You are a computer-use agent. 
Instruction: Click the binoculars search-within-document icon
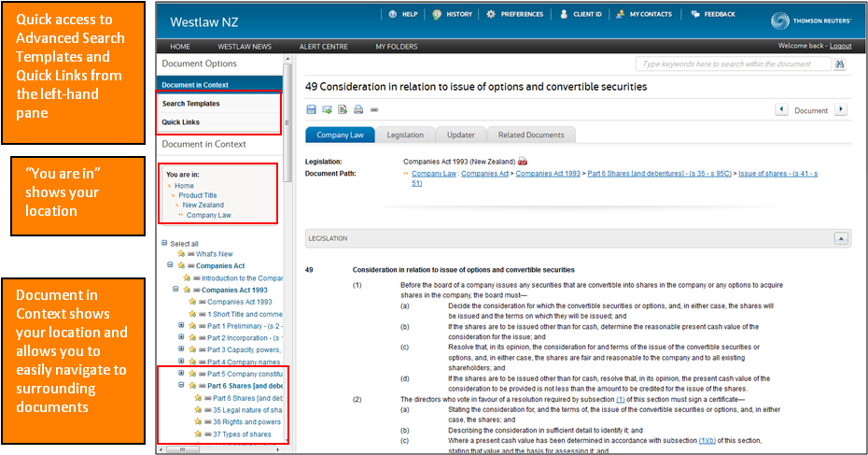(x=840, y=64)
